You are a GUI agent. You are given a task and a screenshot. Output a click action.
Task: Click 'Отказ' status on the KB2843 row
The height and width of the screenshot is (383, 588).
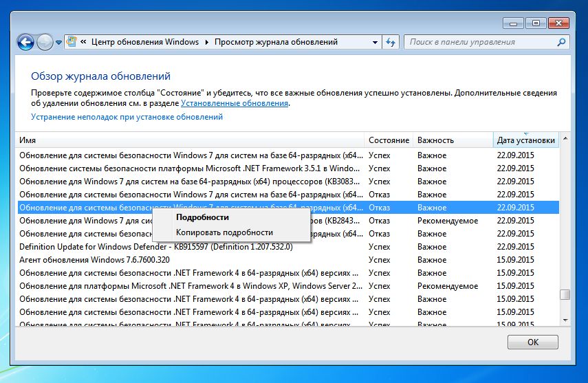pyautogui.click(x=379, y=221)
